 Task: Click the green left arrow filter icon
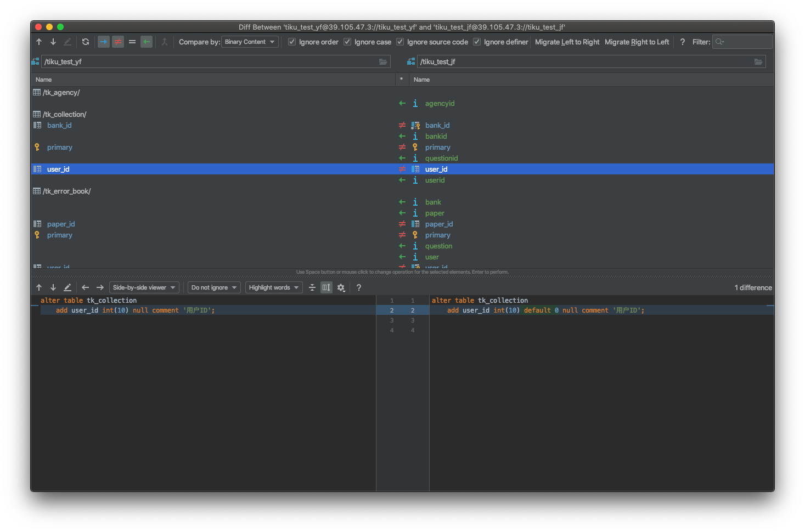147,42
